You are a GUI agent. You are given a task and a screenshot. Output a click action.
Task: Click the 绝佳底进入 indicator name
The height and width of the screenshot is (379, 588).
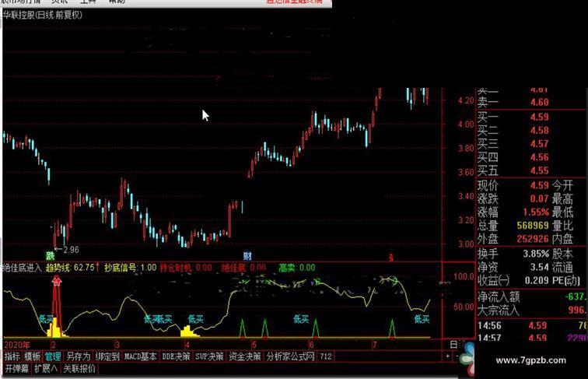21,268
